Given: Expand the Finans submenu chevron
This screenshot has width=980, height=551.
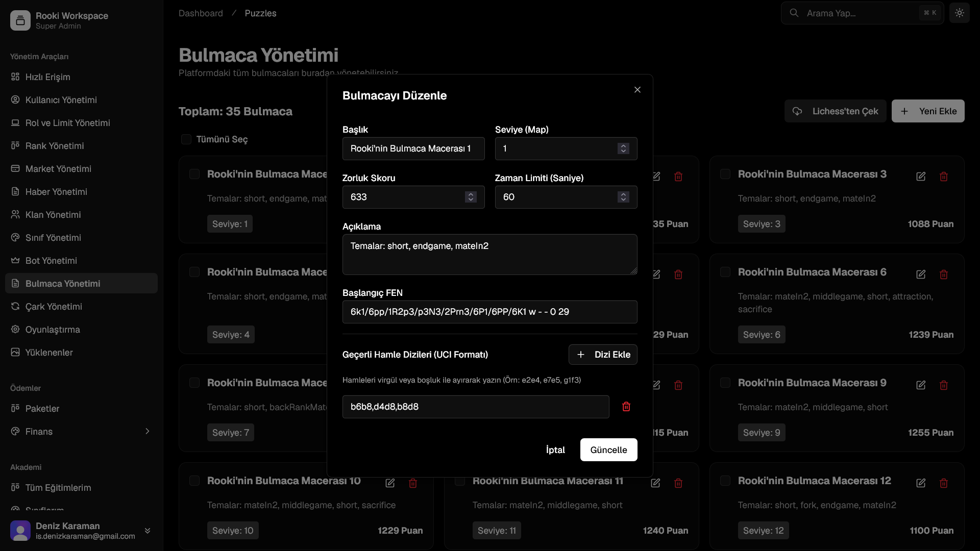Looking at the screenshot, I should 148,432.
